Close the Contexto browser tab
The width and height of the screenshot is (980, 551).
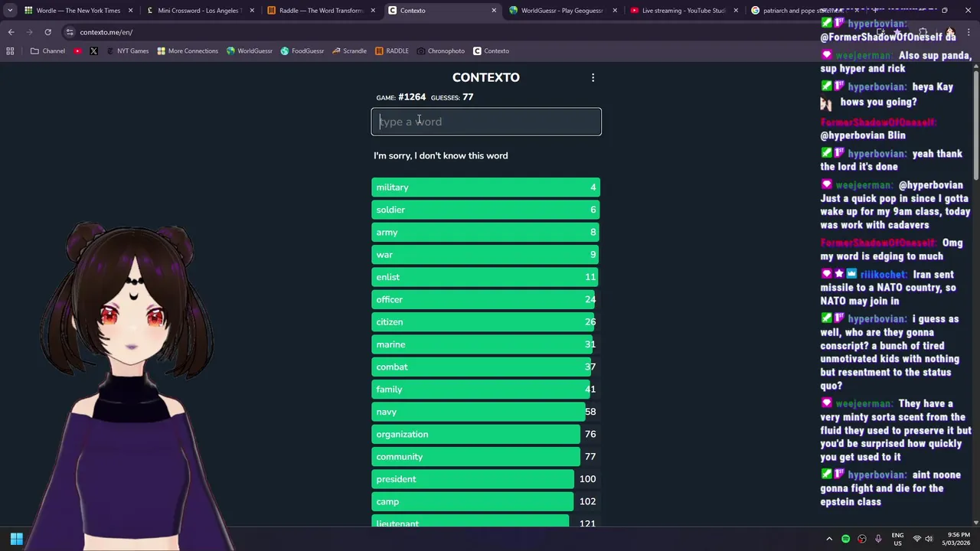click(x=494, y=11)
